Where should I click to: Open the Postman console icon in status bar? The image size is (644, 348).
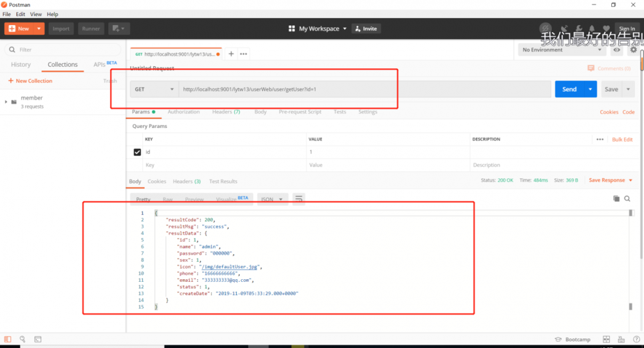tap(38, 339)
